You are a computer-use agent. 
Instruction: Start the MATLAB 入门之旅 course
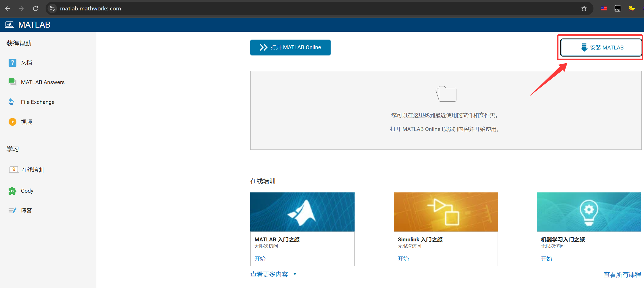coord(260,259)
